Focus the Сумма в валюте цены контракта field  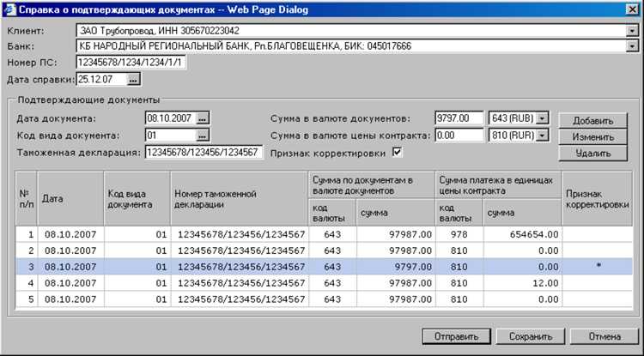[459, 135]
